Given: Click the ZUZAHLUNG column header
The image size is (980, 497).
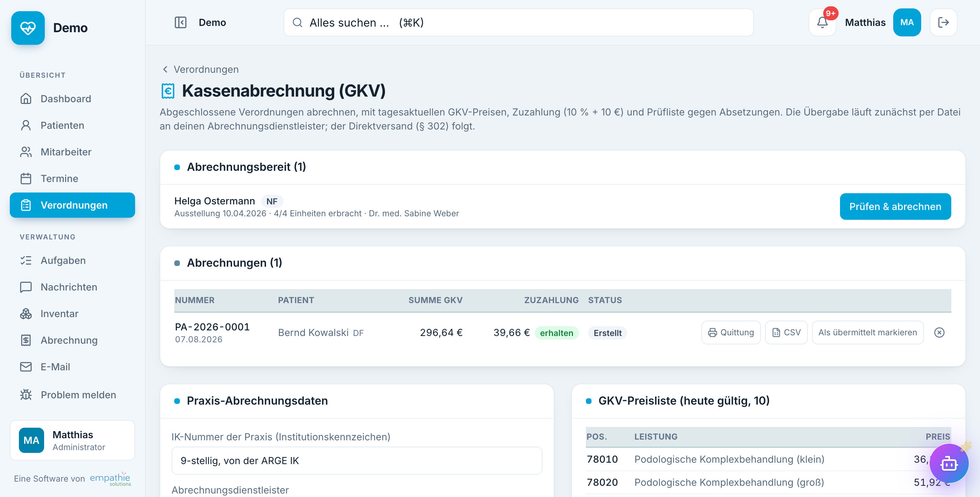Looking at the screenshot, I should (x=551, y=300).
